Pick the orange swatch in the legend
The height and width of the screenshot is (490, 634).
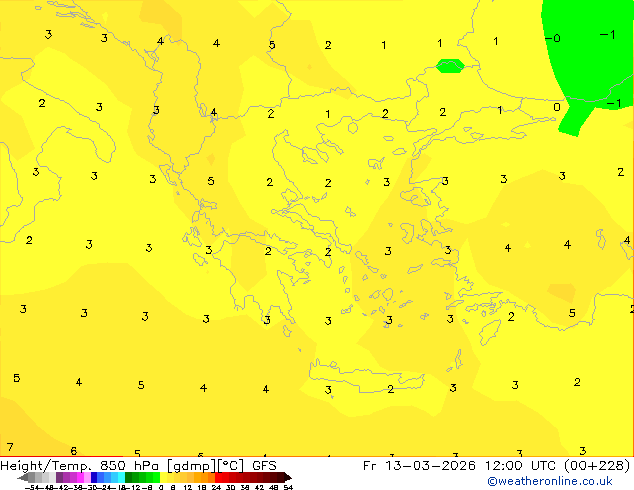click(x=198, y=477)
